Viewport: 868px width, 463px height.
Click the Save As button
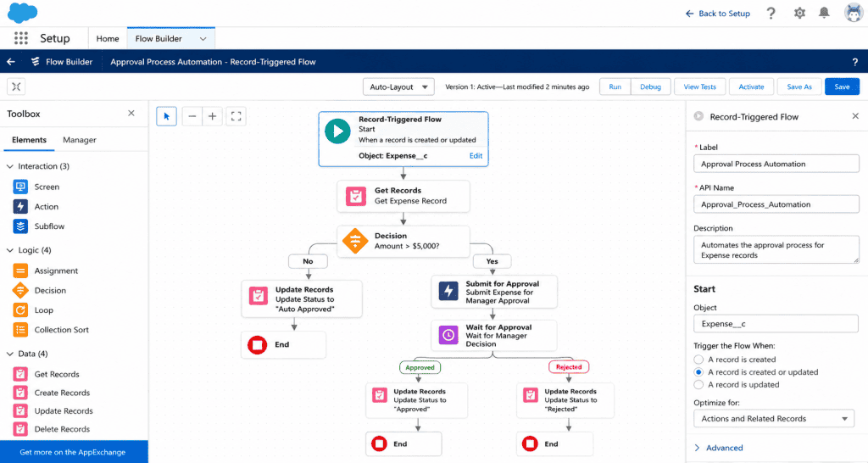799,87
